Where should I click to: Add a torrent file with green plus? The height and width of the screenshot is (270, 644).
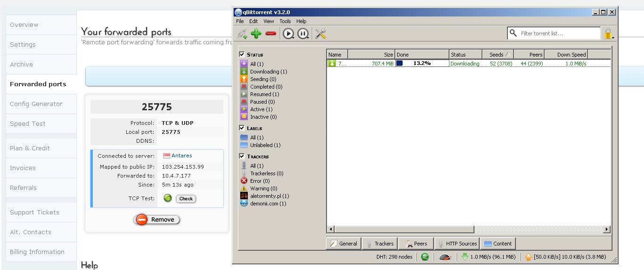point(256,33)
